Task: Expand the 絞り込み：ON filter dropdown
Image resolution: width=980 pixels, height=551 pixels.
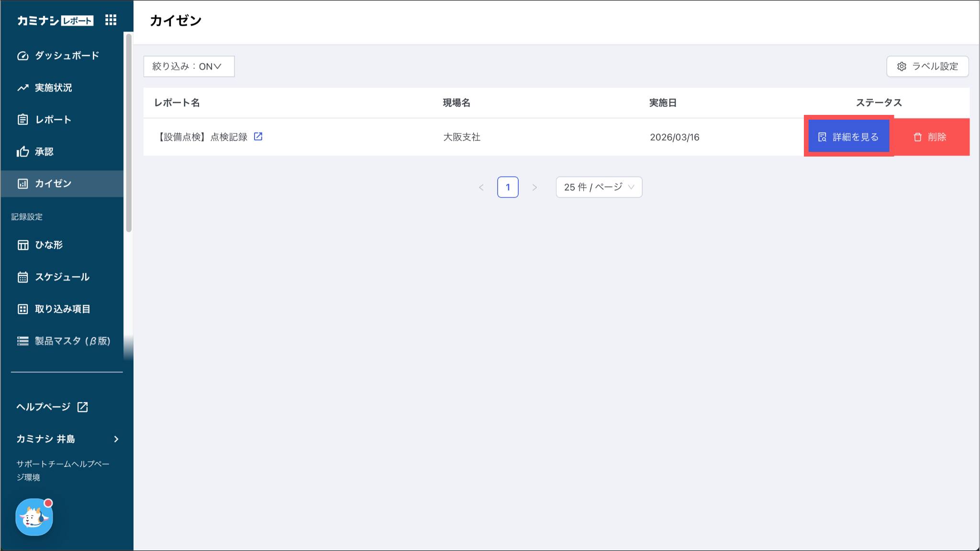Action: [189, 67]
